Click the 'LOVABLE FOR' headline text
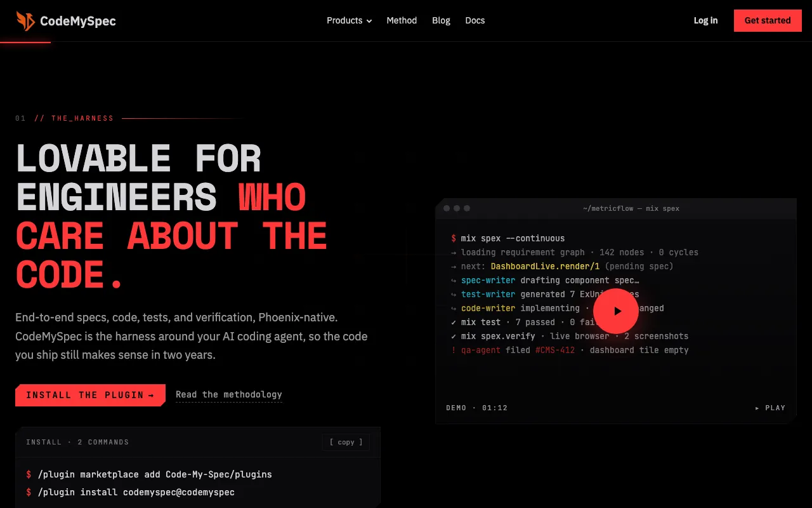Viewport: 812px width, 508px height. pyautogui.click(x=138, y=158)
